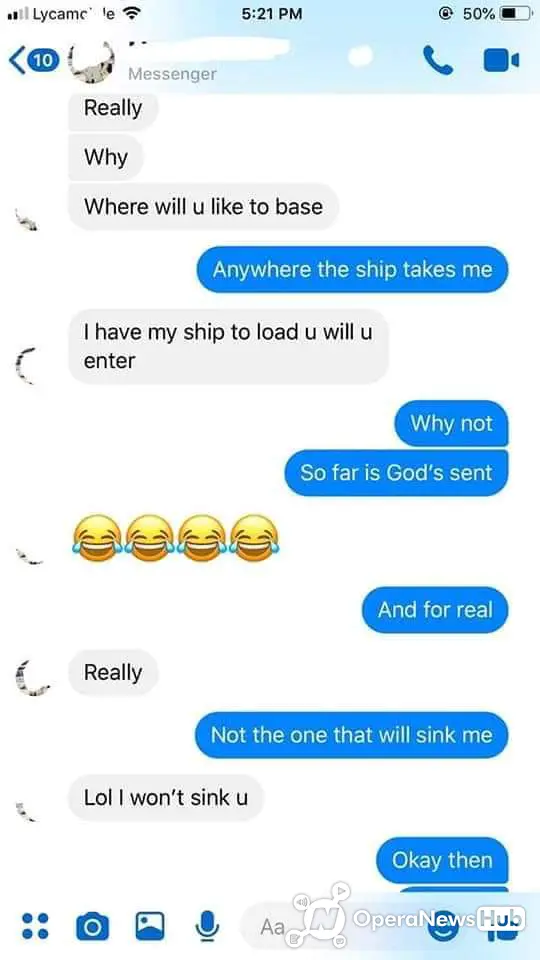Tap the "Okay then" message bubble

pos(442,860)
